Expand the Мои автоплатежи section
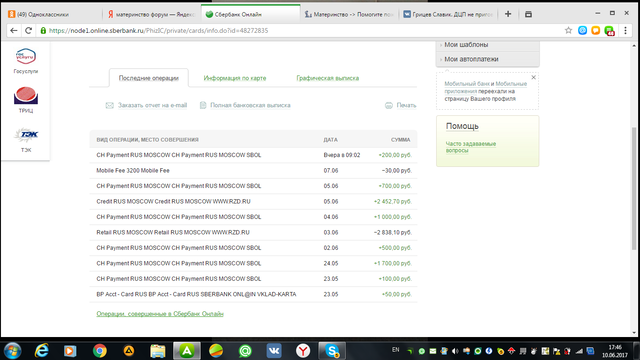This screenshot has width=640, height=360. click(x=471, y=59)
